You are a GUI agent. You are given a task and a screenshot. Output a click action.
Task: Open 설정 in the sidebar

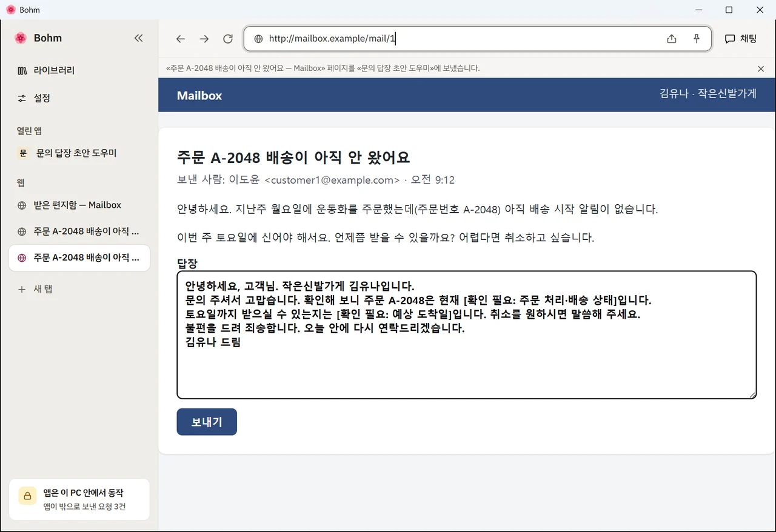point(79,98)
